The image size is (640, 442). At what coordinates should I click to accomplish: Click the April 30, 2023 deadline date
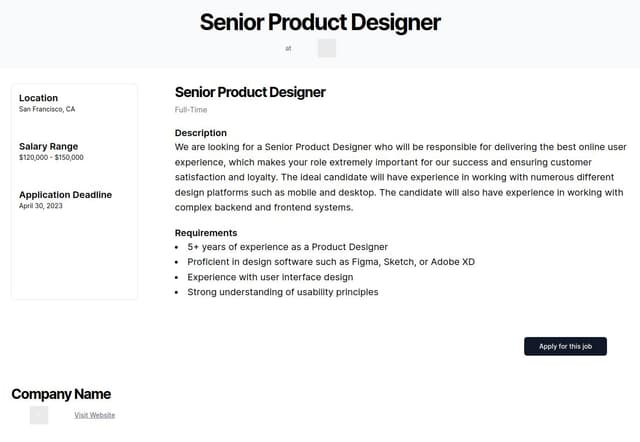coord(41,206)
